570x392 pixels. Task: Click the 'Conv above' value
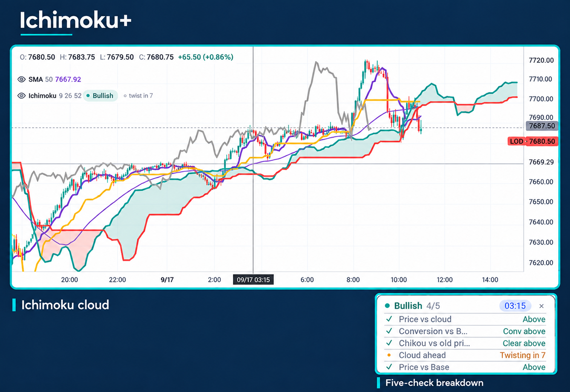pos(524,331)
